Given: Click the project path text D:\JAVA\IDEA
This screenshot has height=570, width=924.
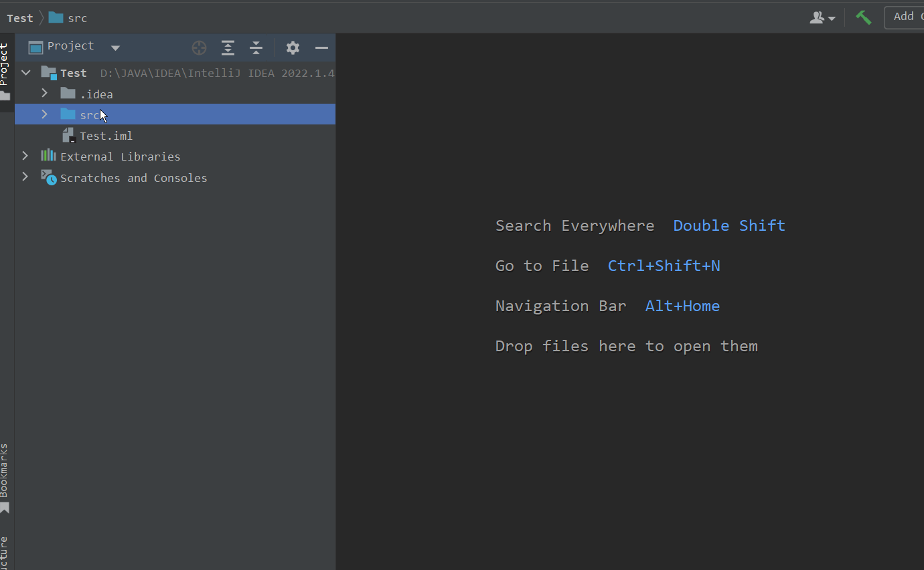Looking at the screenshot, I should 218,73.
